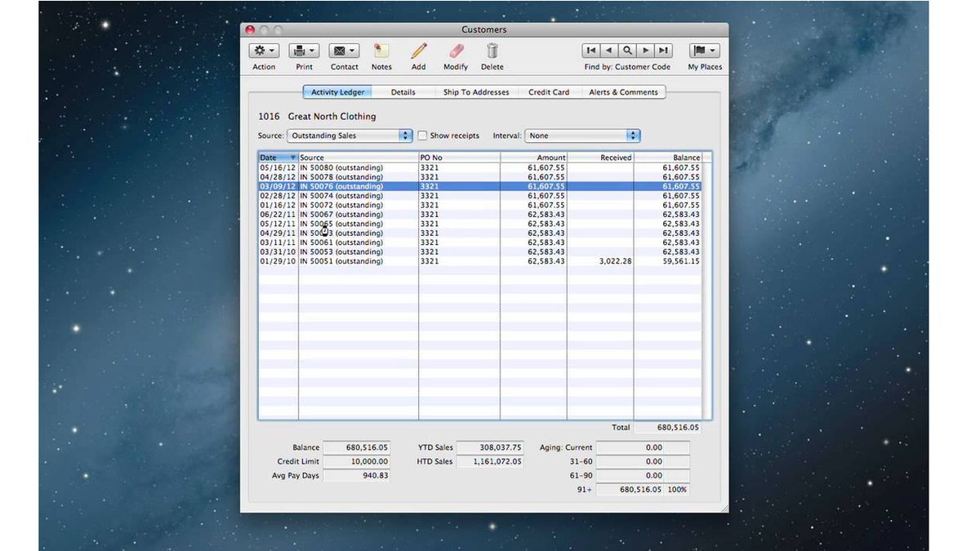This screenshot has height=551, width=980.
Task: Click the last-record navigation arrow
Action: pos(663,50)
